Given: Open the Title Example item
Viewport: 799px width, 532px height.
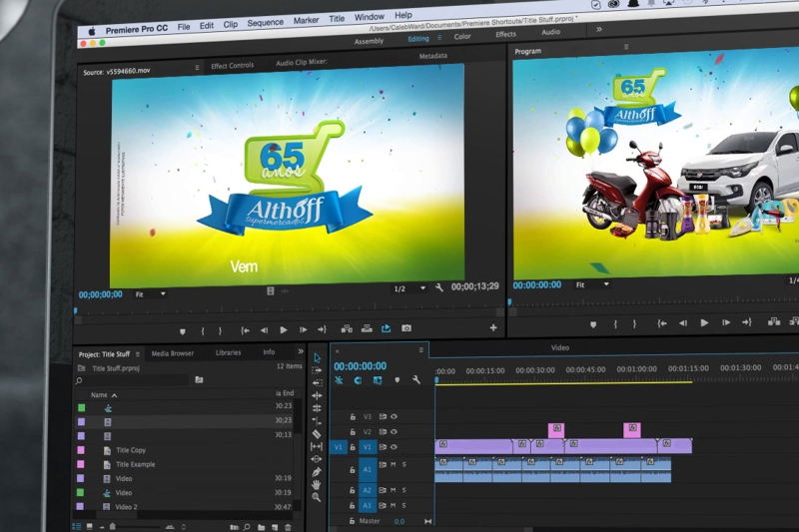Looking at the screenshot, I should 135,465.
